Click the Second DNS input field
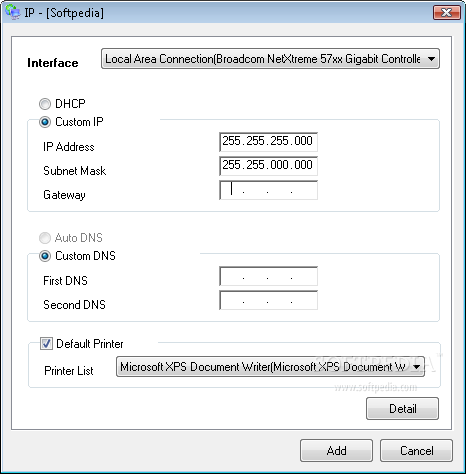 point(268,300)
